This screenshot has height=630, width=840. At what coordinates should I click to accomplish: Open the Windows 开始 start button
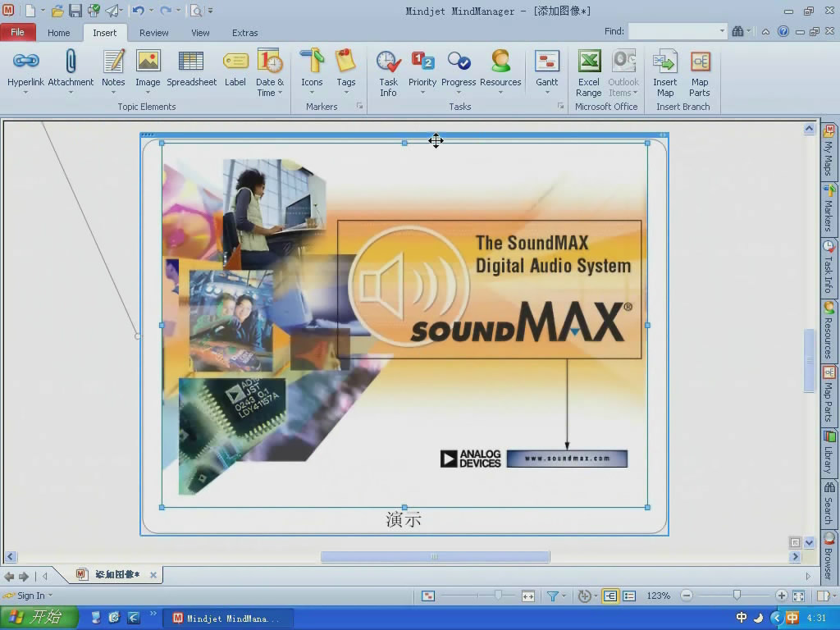pyautogui.click(x=39, y=618)
